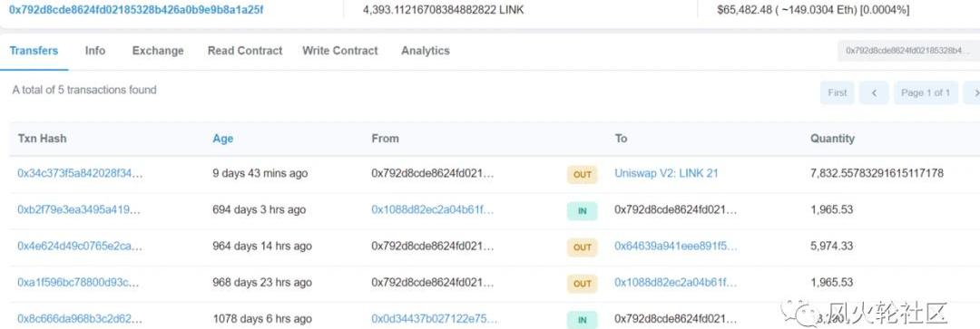Open the Read Contract tab
Screen dimensions: 980x329
(245, 51)
